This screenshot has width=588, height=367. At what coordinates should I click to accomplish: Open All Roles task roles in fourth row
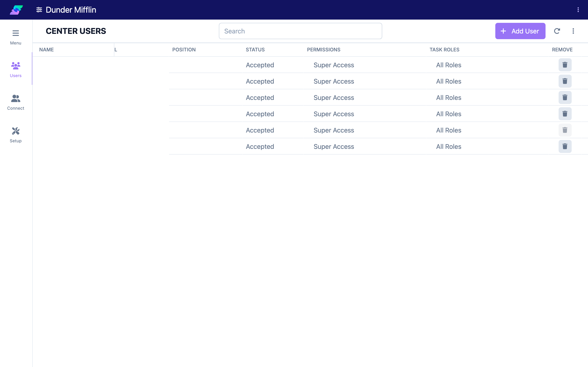[449, 114]
